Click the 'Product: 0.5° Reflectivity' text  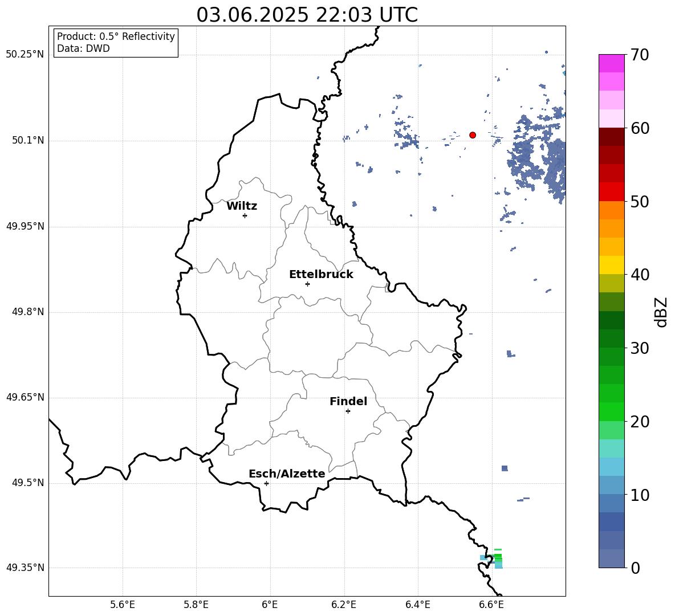click(116, 36)
